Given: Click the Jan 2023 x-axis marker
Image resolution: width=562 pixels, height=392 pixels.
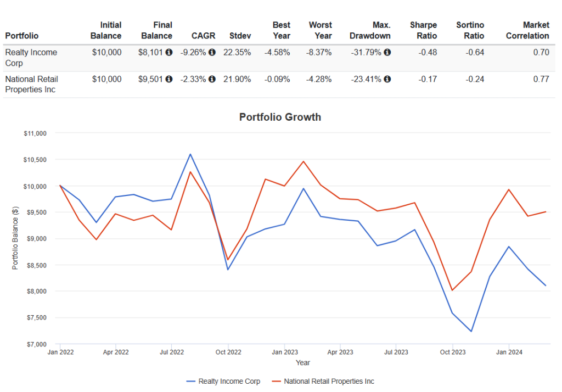Looking at the screenshot, I should coord(285,352).
